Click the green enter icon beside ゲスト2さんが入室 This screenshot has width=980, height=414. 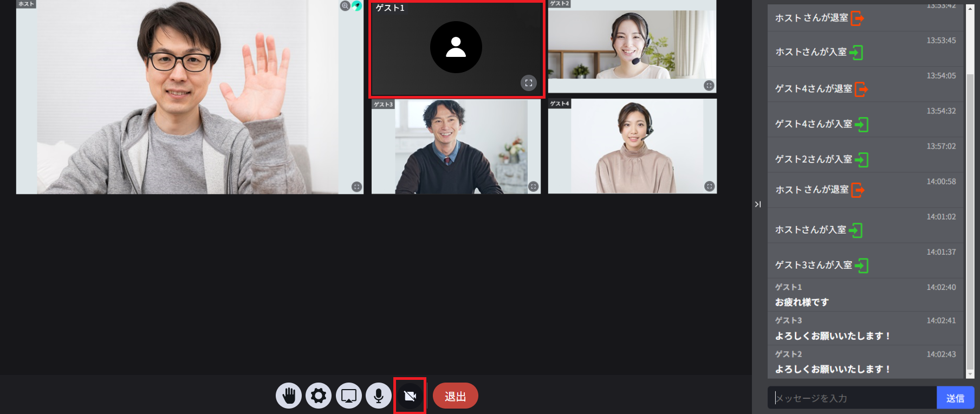861,160
